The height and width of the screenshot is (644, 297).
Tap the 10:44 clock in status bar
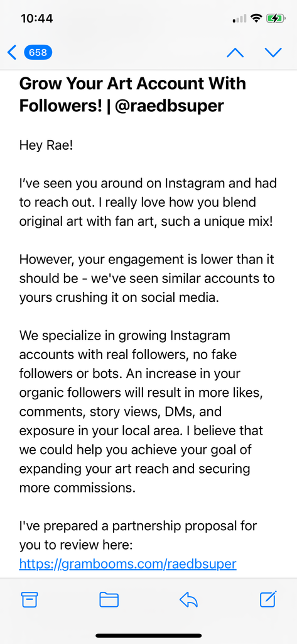[36, 18]
